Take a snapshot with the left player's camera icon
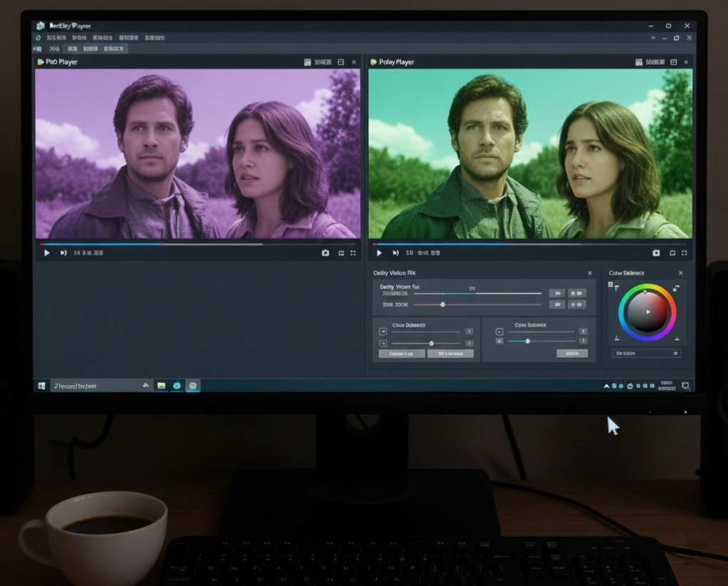The height and width of the screenshot is (586, 728). [326, 253]
